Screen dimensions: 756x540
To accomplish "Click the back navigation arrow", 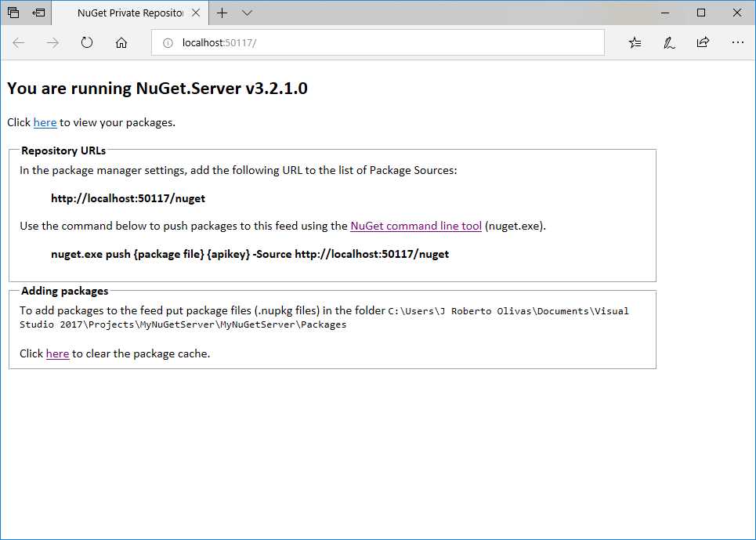I will coord(19,43).
